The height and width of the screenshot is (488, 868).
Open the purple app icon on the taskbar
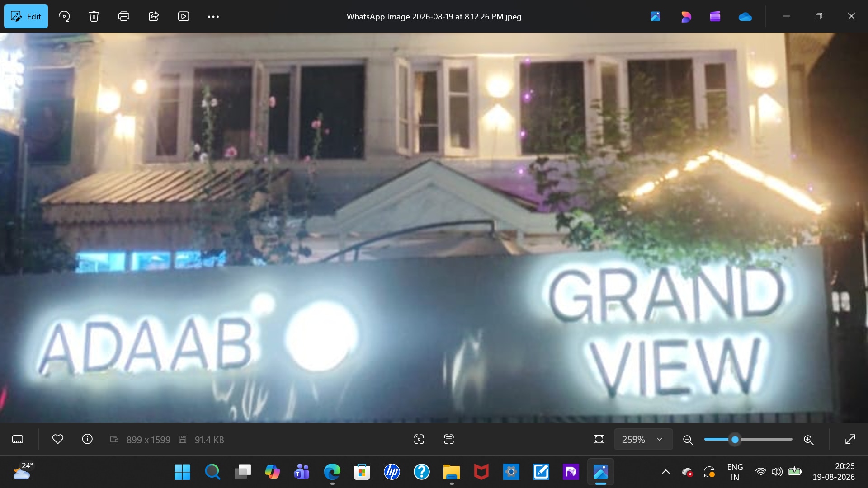(571, 472)
